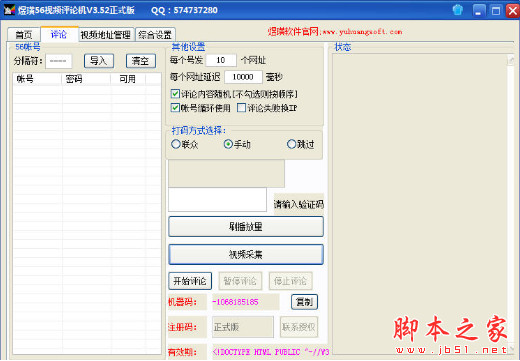Click the 复制 button beside 机器码

pyautogui.click(x=304, y=302)
